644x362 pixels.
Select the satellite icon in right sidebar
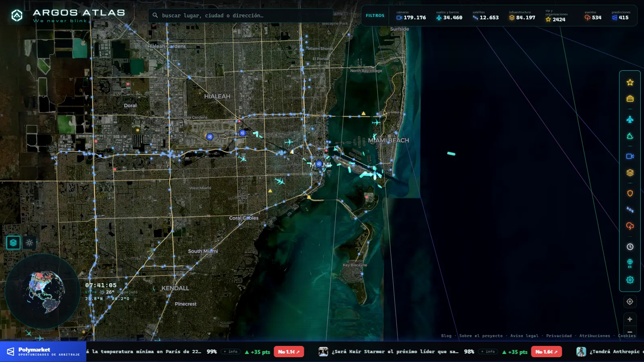(x=630, y=210)
